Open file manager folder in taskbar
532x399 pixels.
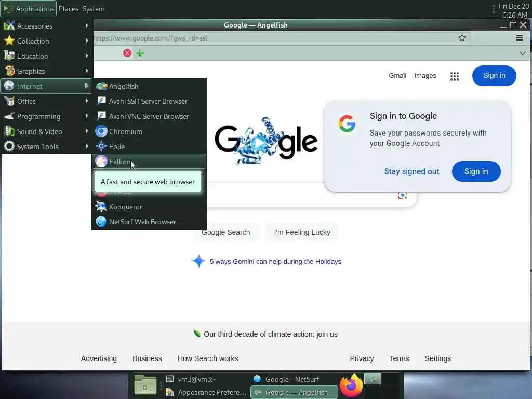point(145,385)
